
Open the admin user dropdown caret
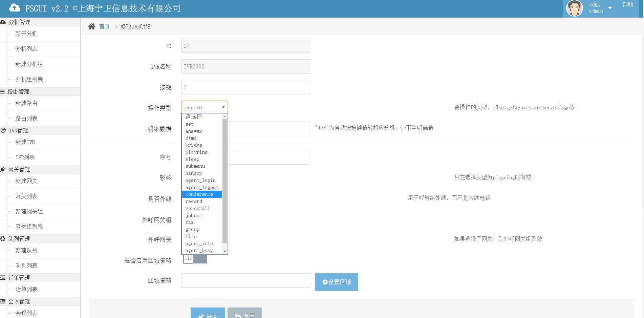(x=610, y=8)
